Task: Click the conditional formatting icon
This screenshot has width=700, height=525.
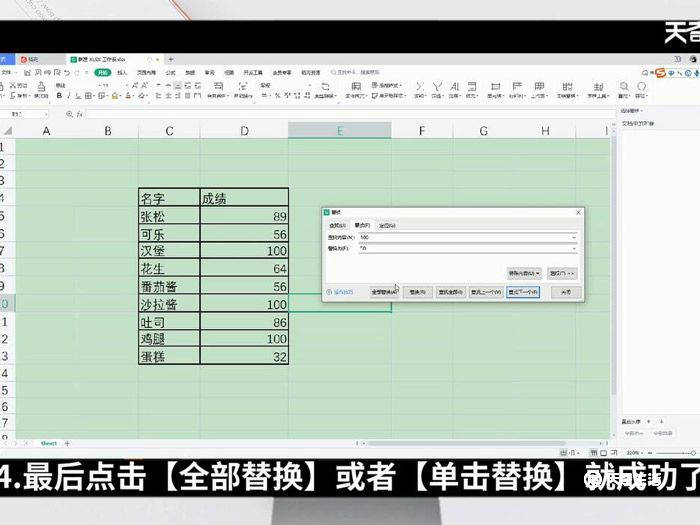Action: [356, 86]
